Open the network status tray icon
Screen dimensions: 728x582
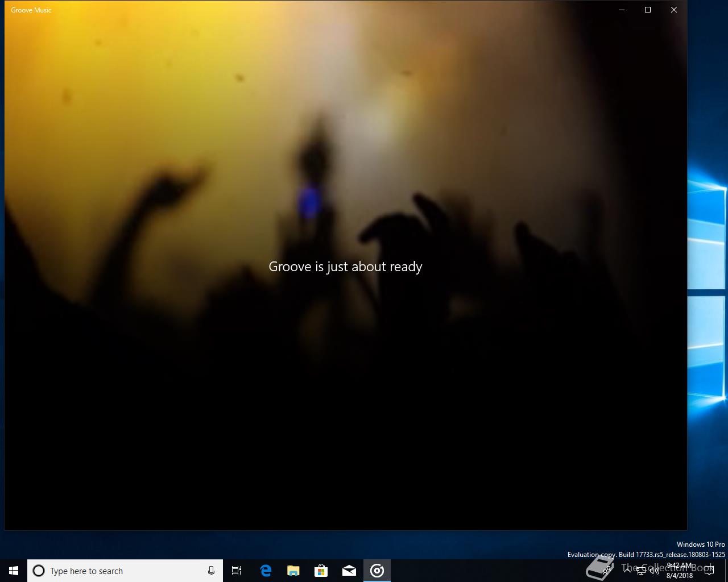pos(641,571)
